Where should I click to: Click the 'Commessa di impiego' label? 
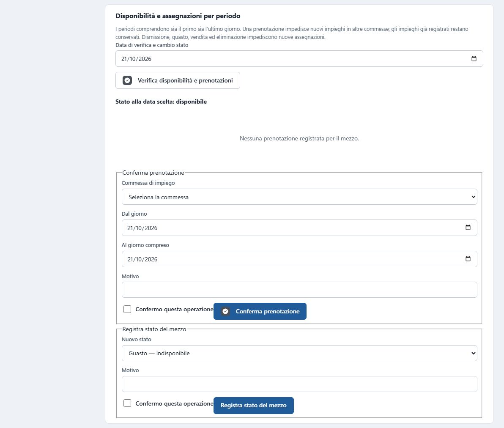(x=148, y=183)
